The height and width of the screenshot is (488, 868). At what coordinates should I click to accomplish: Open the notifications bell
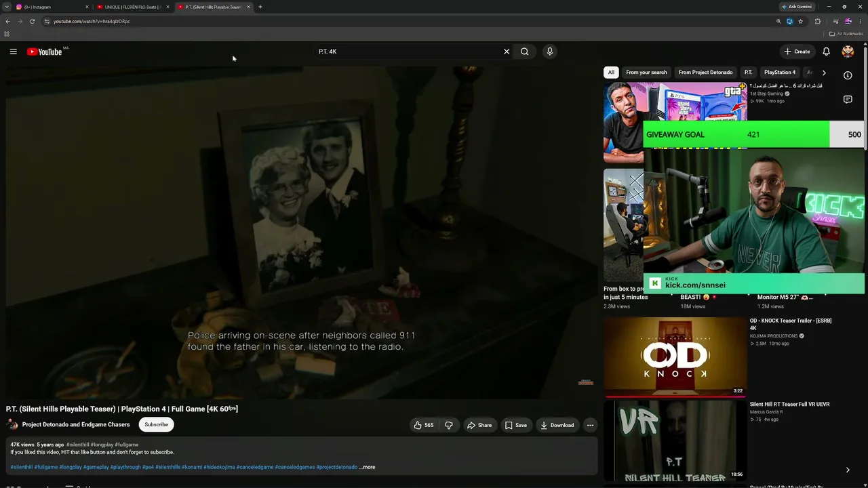click(x=826, y=52)
